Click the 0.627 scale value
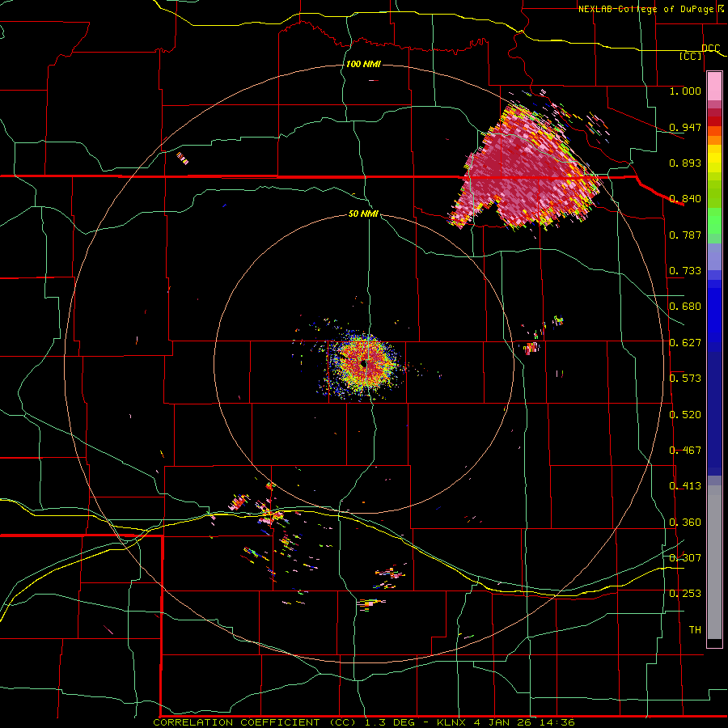The width and height of the screenshot is (728, 728). click(685, 343)
